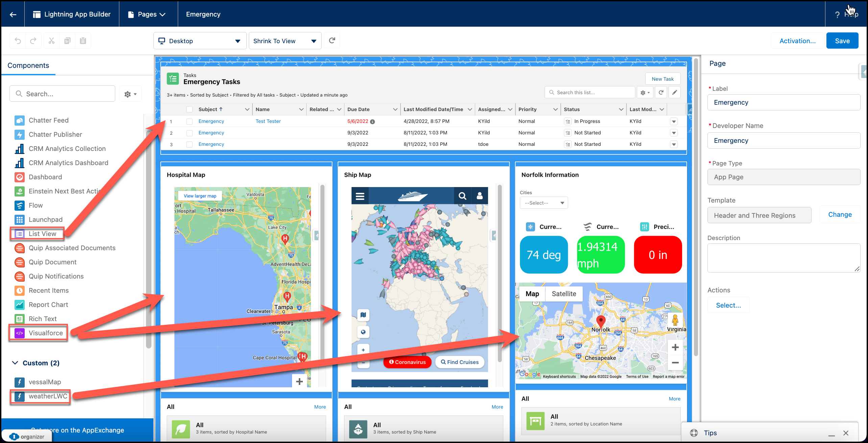Click the cut scissors icon
This screenshot has width=868, height=443.
pyautogui.click(x=51, y=41)
